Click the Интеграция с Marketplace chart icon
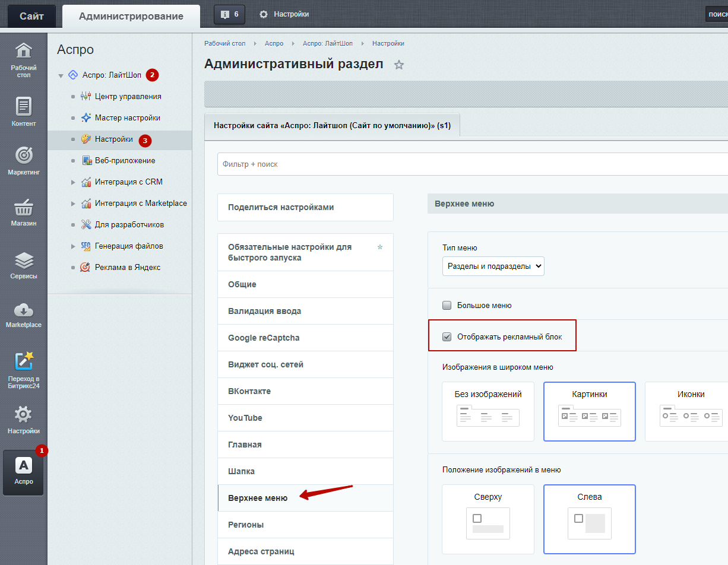This screenshot has width=728, height=565. point(86,203)
